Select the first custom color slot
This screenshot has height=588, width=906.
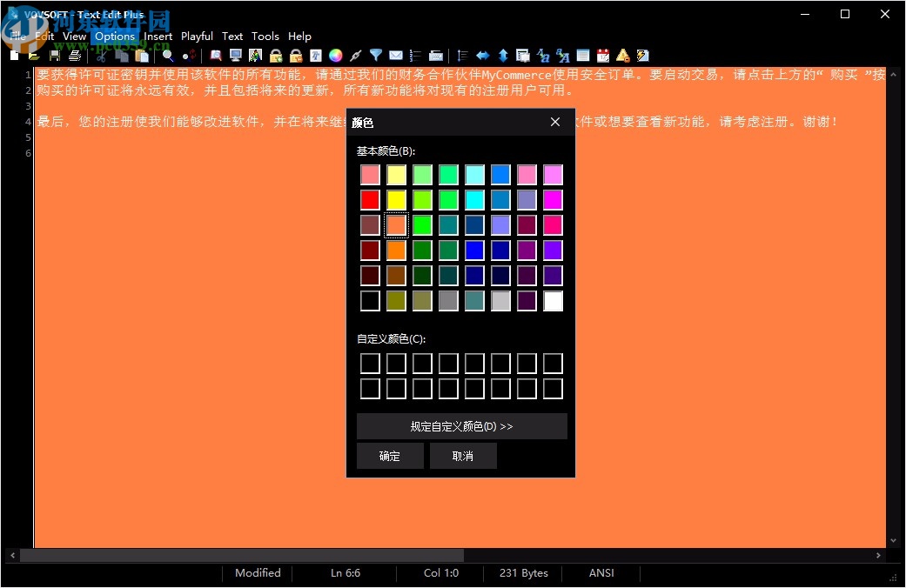click(370, 363)
